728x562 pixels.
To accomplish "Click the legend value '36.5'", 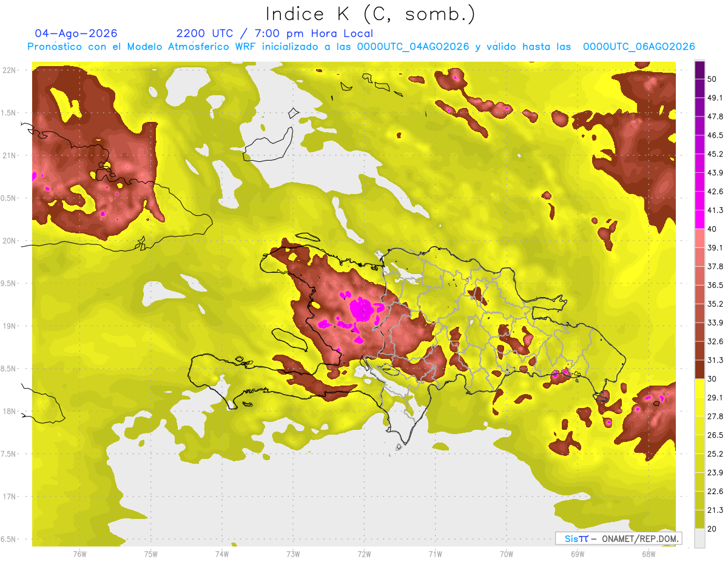I will click(715, 285).
